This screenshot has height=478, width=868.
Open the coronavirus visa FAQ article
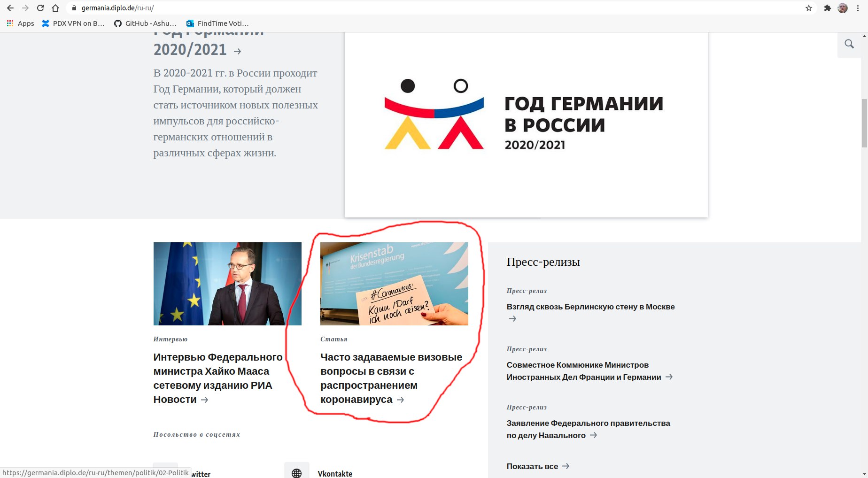391,378
